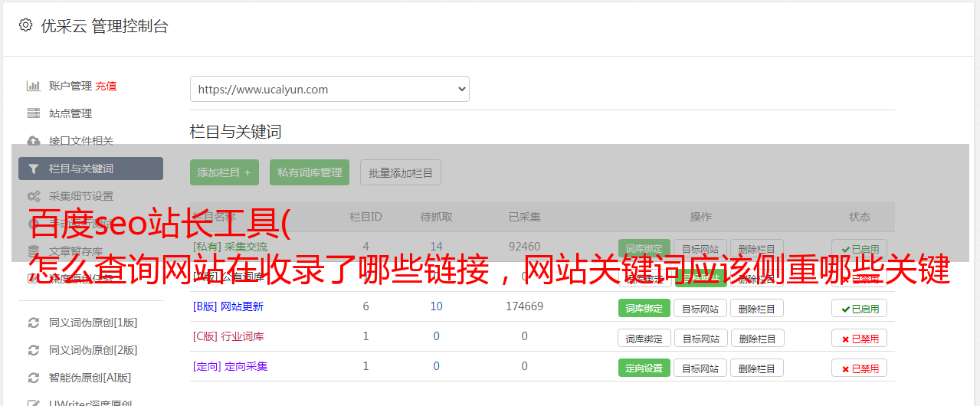The image size is (980, 406).
Task: Click 目标网站 in the 采集交流 row
Action: (700, 249)
